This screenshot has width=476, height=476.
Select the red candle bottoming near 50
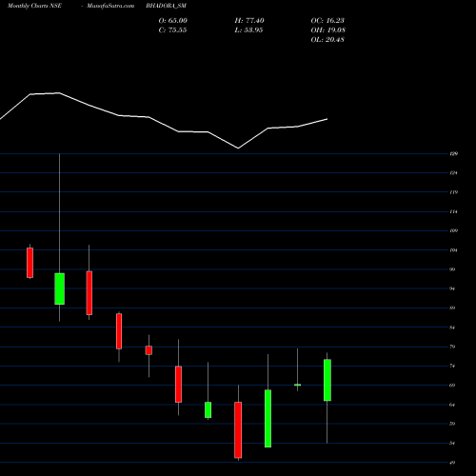(x=238, y=430)
